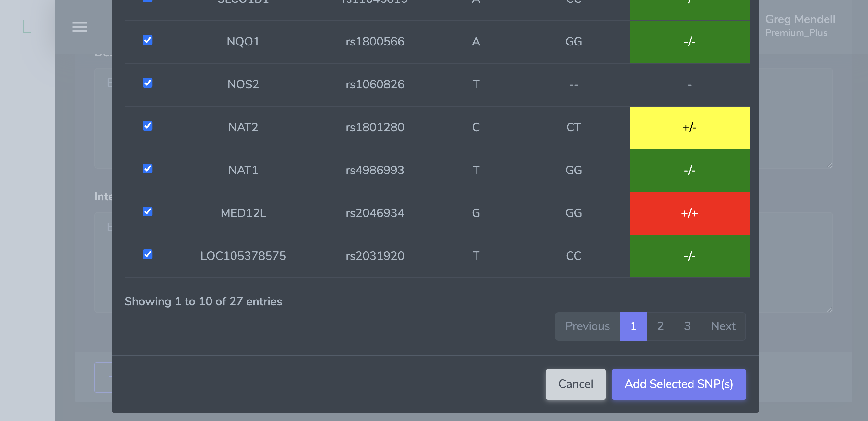Deselect the LOC105378575 checkbox

point(147,254)
